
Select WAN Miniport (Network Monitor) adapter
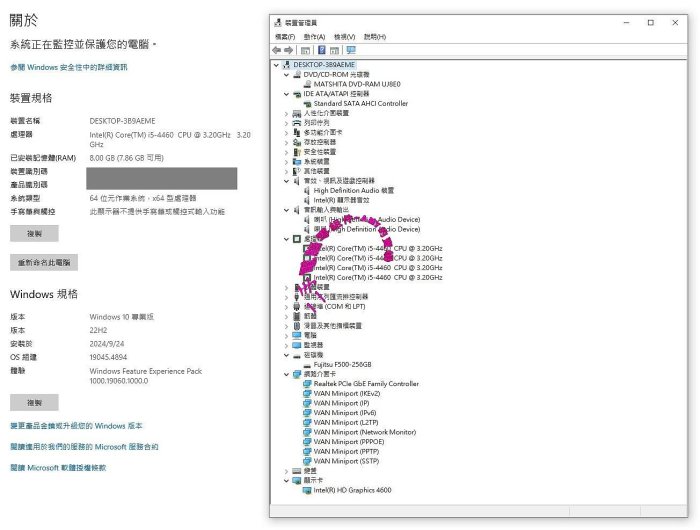(x=364, y=432)
